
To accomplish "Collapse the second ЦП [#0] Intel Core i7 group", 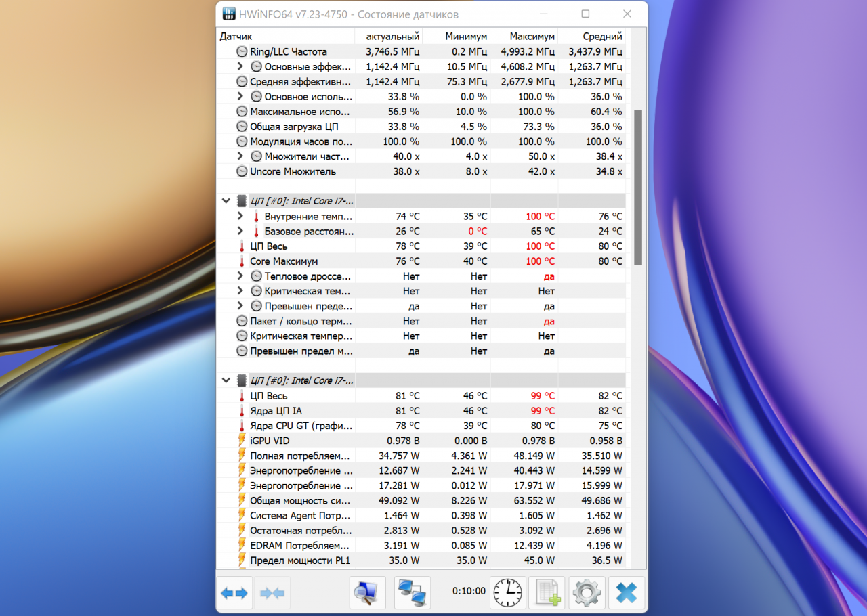I will (x=226, y=380).
